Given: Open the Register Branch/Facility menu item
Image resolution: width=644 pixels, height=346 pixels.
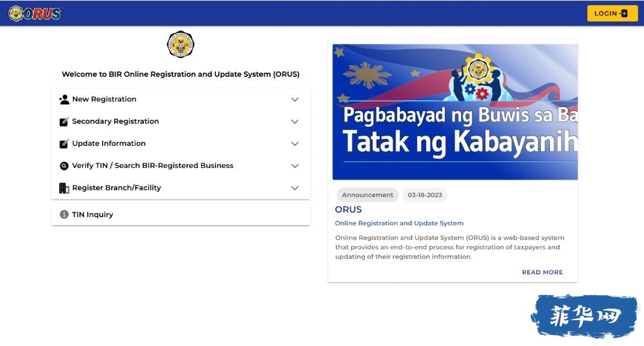Looking at the screenshot, I should click(181, 188).
